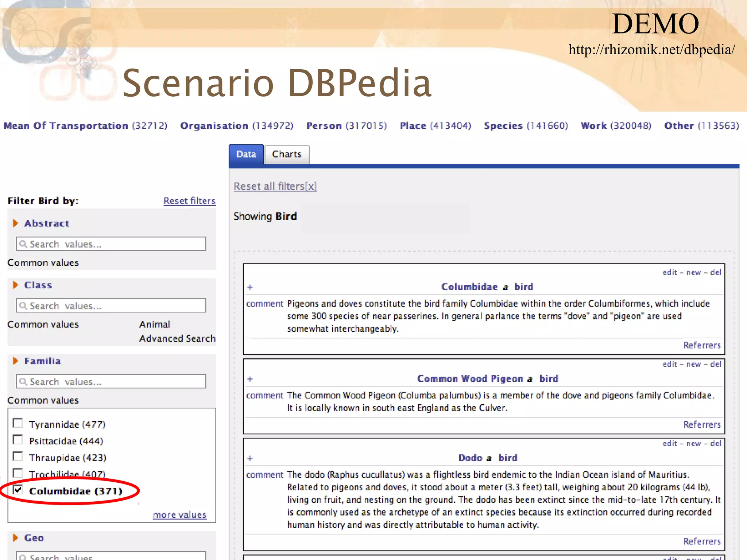This screenshot has width=747, height=560.
Task: Open the Person category
Action: pos(347,126)
